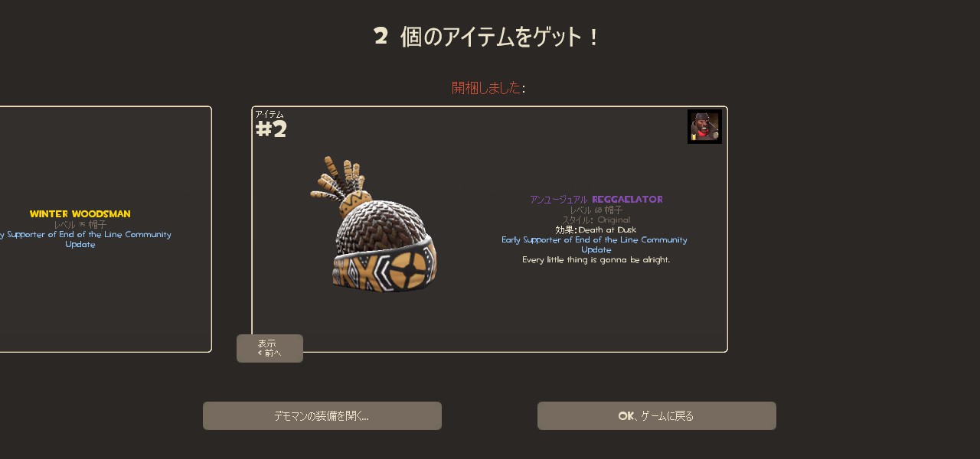The width and height of the screenshot is (980, 459).
Task: Click the Reggaelator hat image
Action: click(x=374, y=223)
